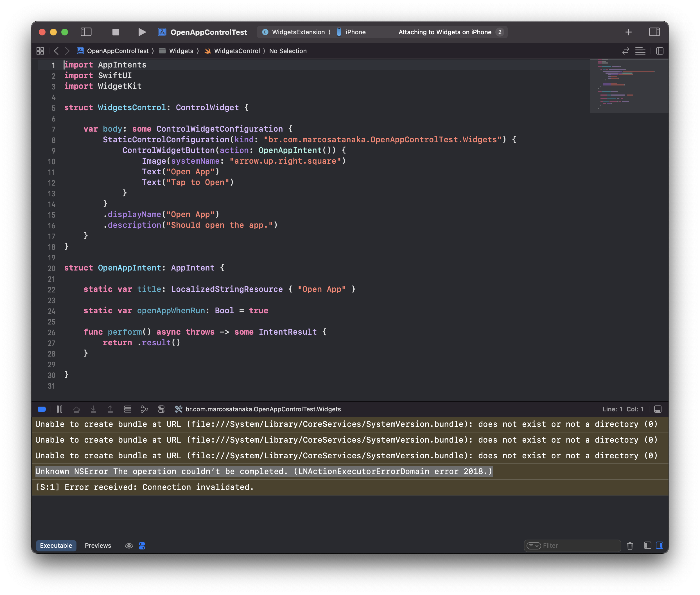Toggle the left navigator sidebar

pos(86,32)
